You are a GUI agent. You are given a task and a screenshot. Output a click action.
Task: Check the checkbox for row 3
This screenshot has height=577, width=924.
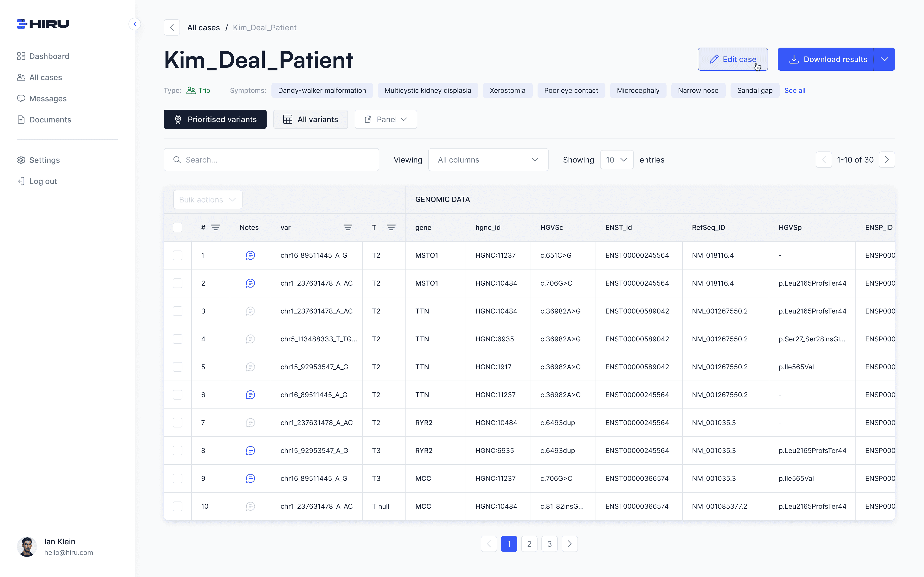pyautogui.click(x=178, y=311)
